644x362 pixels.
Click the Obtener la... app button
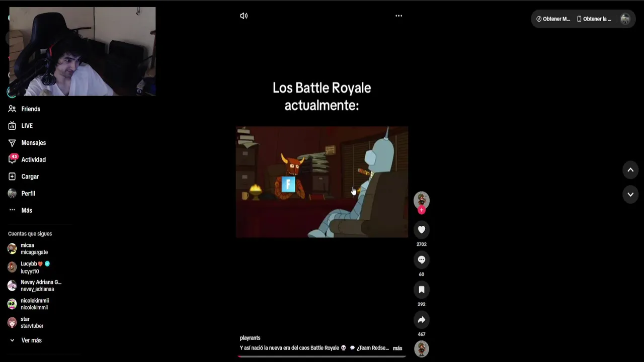[x=594, y=19]
